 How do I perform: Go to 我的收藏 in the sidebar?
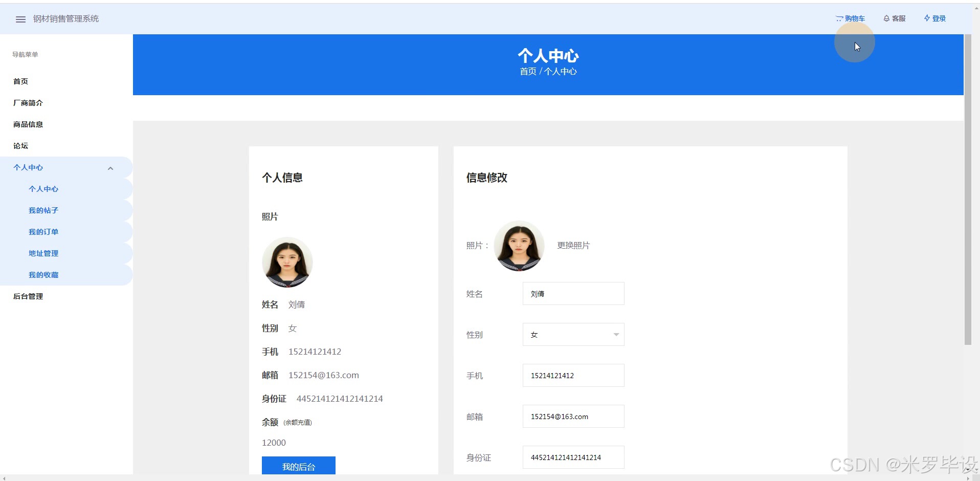point(43,275)
